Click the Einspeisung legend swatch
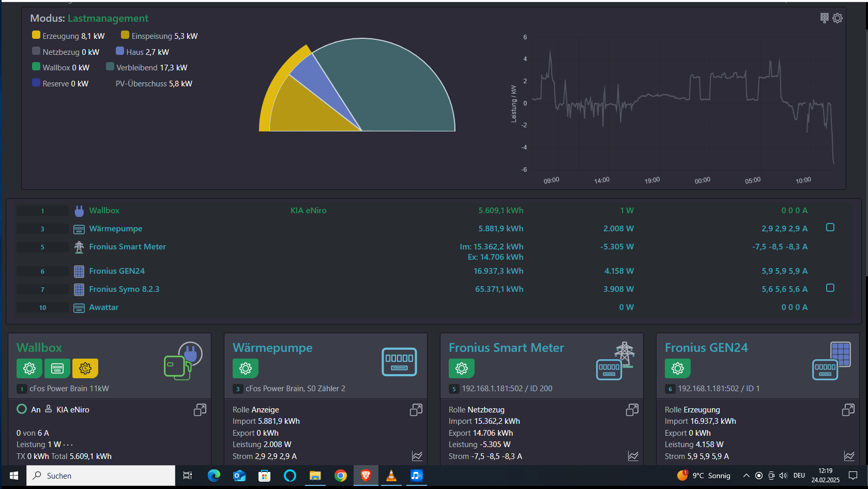 [125, 35]
